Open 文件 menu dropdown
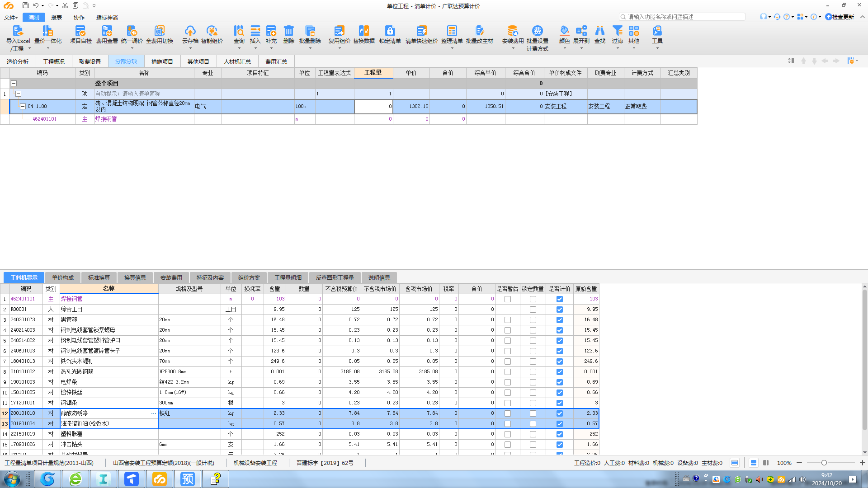Image resolution: width=868 pixels, height=488 pixels. [11, 17]
